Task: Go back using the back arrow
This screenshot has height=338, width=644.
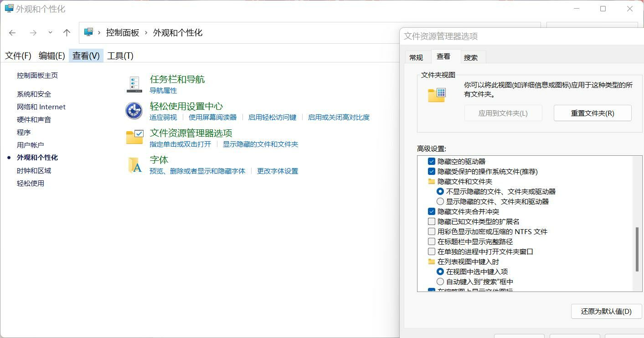Action: point(12,33)
